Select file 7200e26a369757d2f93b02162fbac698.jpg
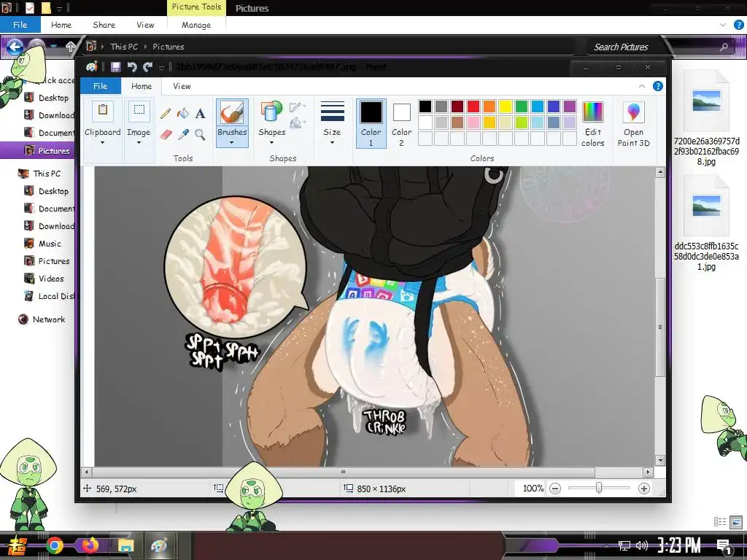Viewport: 747px width, 560px height. click(706, 119)
